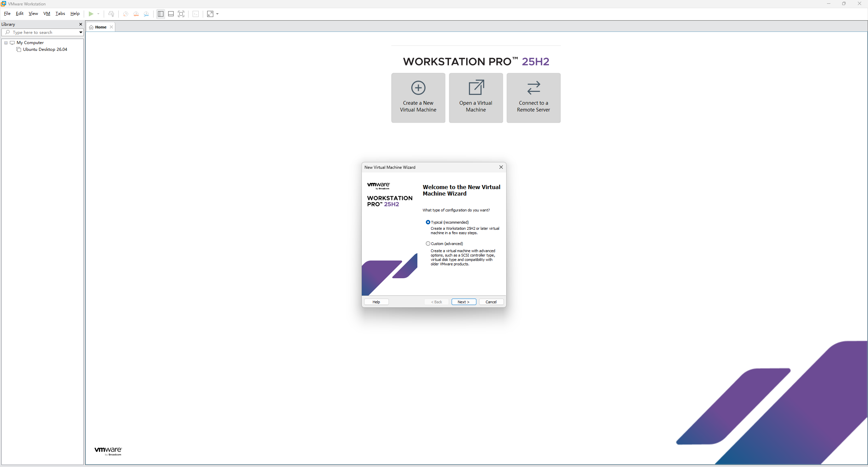This screenshot has height=467, width=868.
Task: Click the Send Ctrl+Alt+Del toolbar icon
Action: [x=111, y=14]
